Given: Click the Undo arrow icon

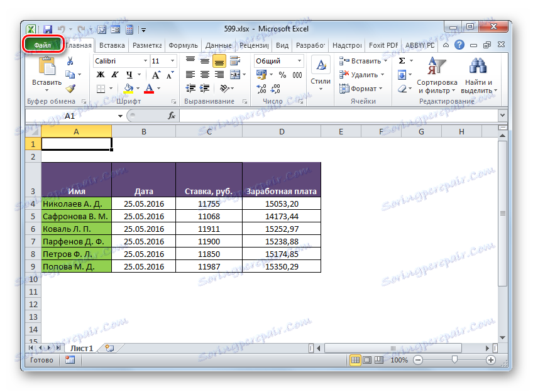Looking at the screenshot, I should pos(61,30).
